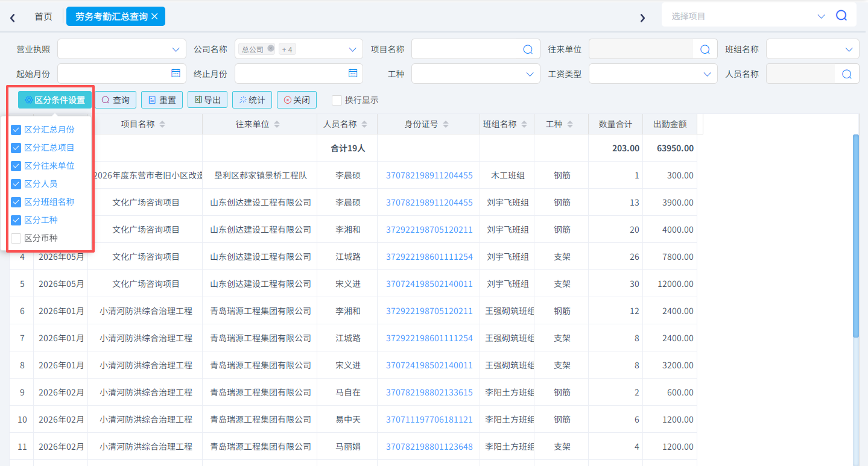Click search icon in 人员名称 field
Image resolution: width=868 pixels, height=466 pixels.
click(846, 74)
